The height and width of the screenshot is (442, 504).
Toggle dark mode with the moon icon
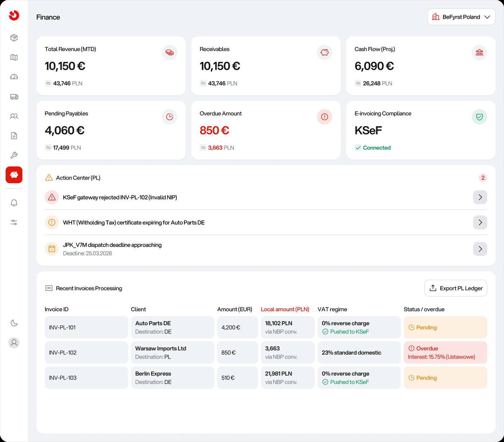pyautogui.click(x=14, y=323)
